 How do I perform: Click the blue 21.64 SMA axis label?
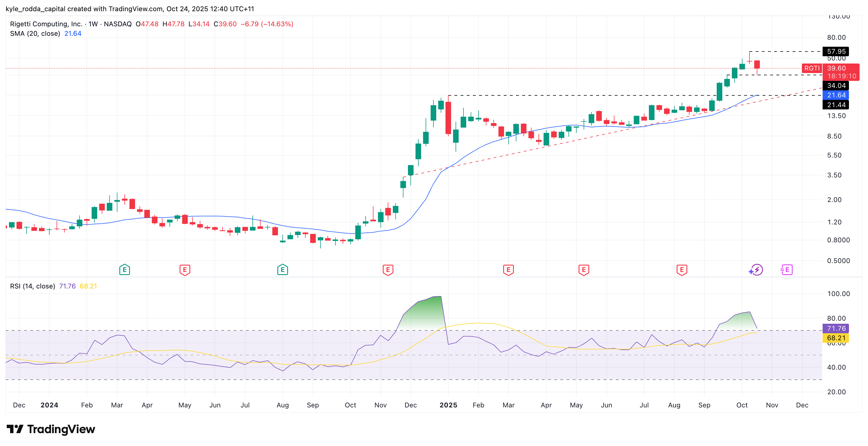[x=836, y=95]
